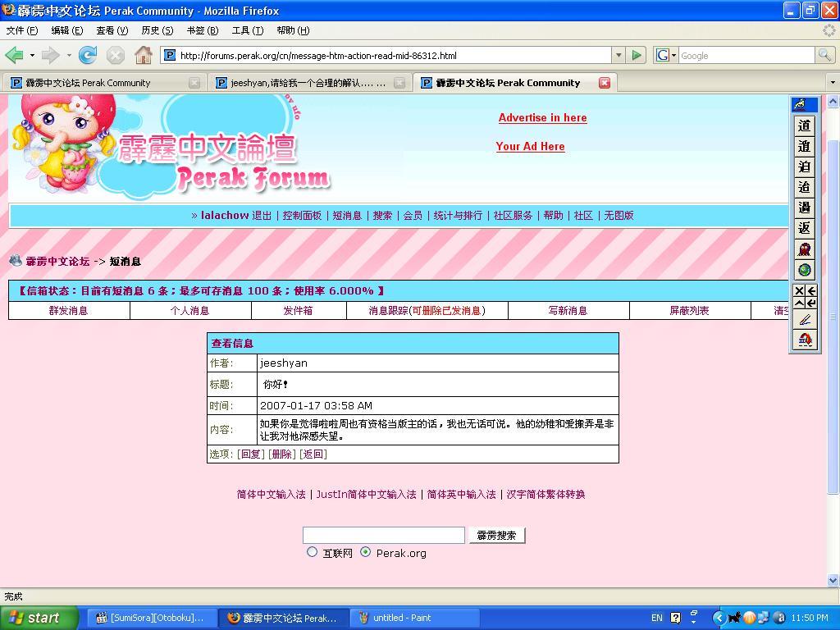The image size is (840, 630).
Task: Switch to the jeeshyan tab
Action: (309, 83)
